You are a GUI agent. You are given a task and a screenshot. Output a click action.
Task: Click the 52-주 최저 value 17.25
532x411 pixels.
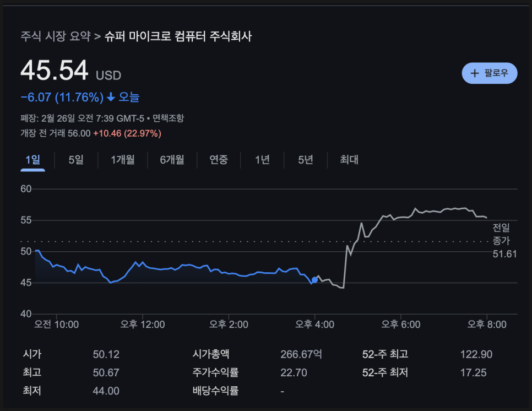click(x=473, y=372)
